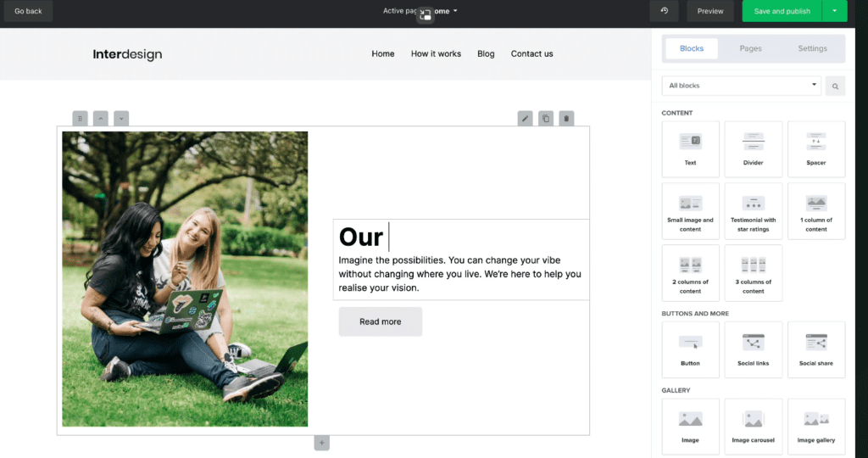Move block up with arrow icon
Image resolution: width=868 pixels, height=458 pixels.
[101, 119]
